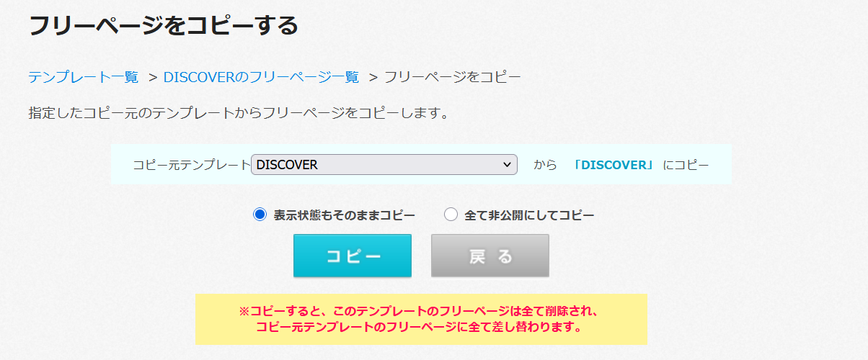Click the yellow warning notice box
Screen dimensions: 868x360
click(x=421, y=319)
